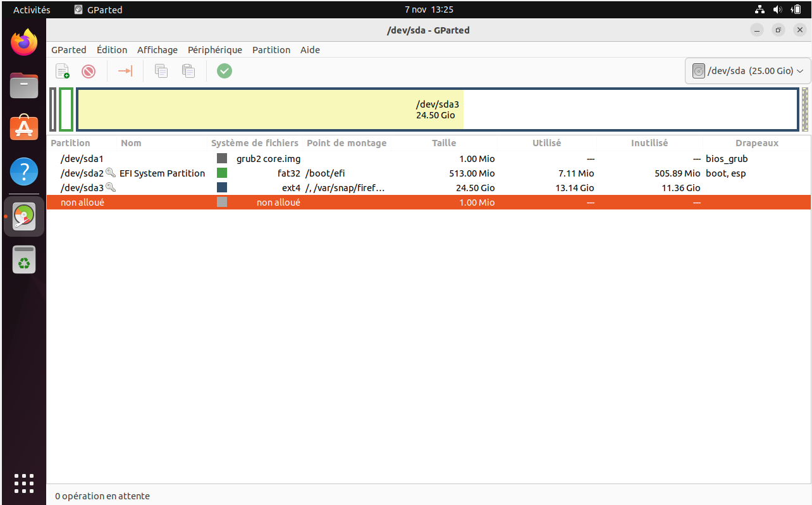Click the key icon next to /dev/sda3

click(111, 187)
